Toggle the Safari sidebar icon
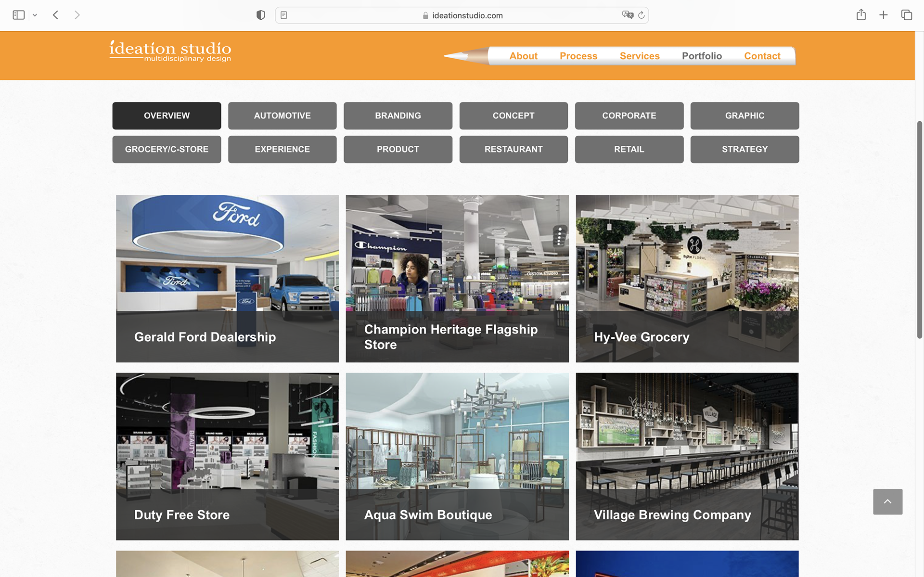 (x=18, y=15)
